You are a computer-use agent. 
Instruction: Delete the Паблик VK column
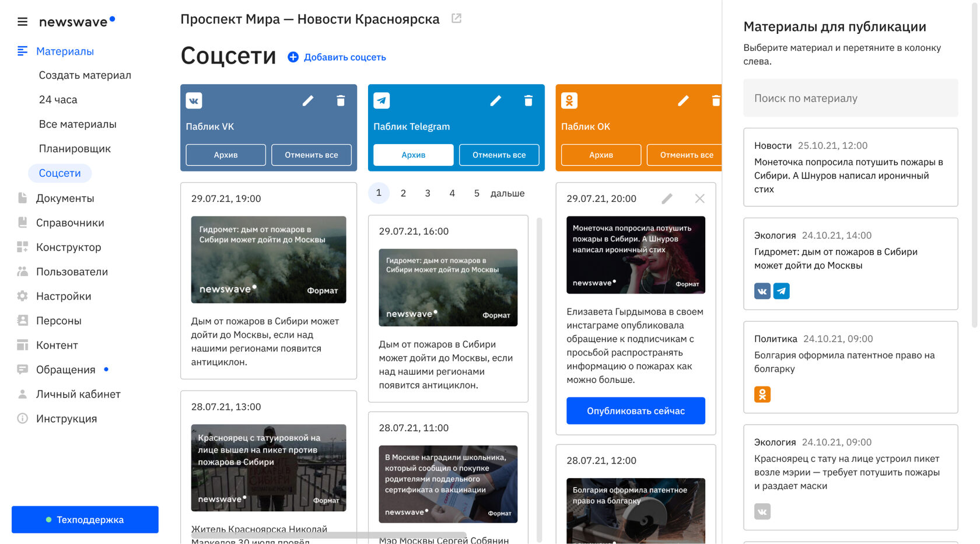[x=341, y=101]
